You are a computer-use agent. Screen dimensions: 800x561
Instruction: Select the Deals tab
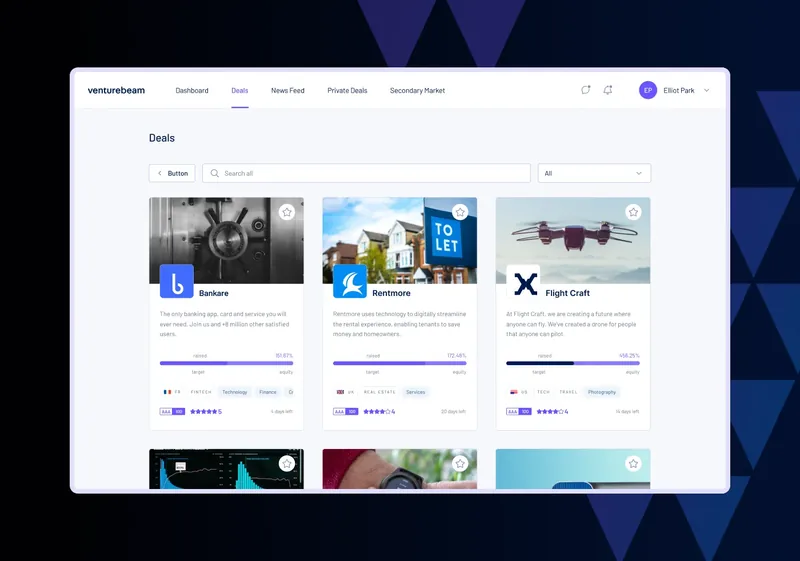pyautogui.click(x=240, y=91)
